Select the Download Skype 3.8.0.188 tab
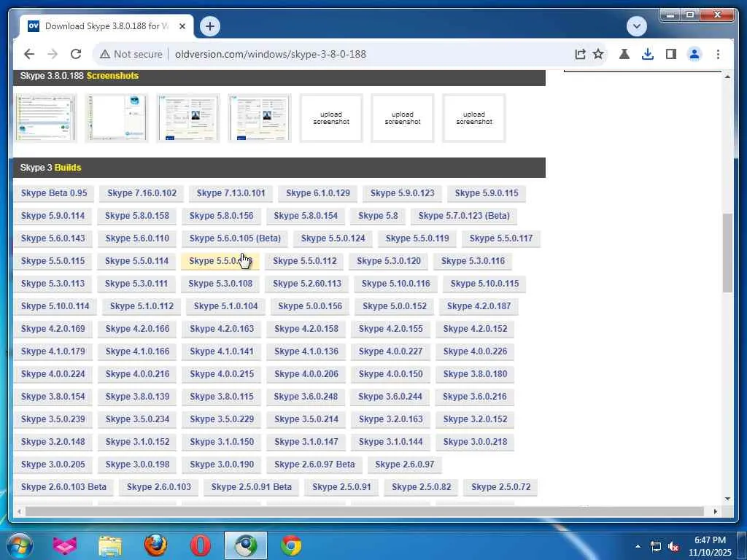 (x=107, y=26)
